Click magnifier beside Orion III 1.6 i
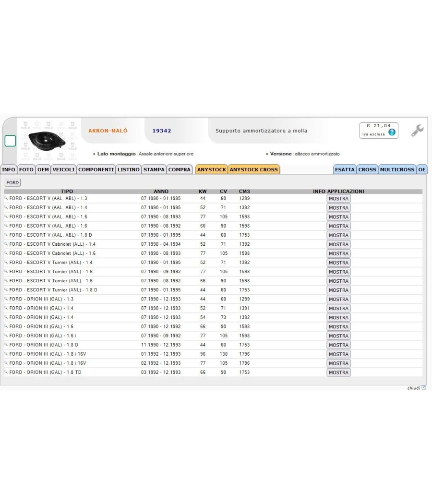The width and height of the screenshot is (432, 504). point(6,336)
